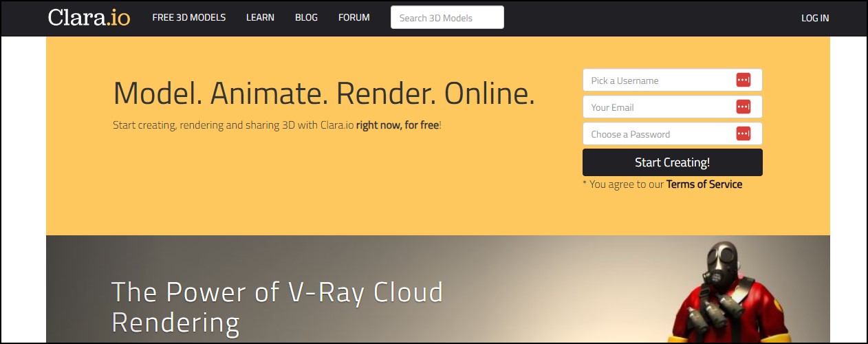The width and height of the screenshot is (868, 344).
Task: Open the Blog link
Action: [306, 18]
